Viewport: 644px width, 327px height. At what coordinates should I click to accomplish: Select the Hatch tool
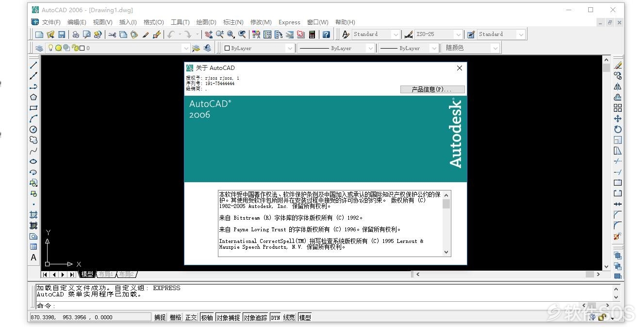(x=33, y=215)
